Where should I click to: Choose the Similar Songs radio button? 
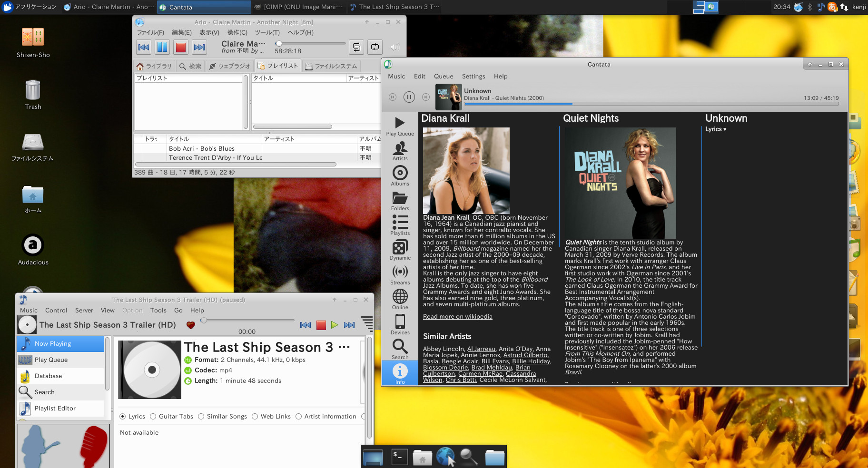(x=201, y=416)
